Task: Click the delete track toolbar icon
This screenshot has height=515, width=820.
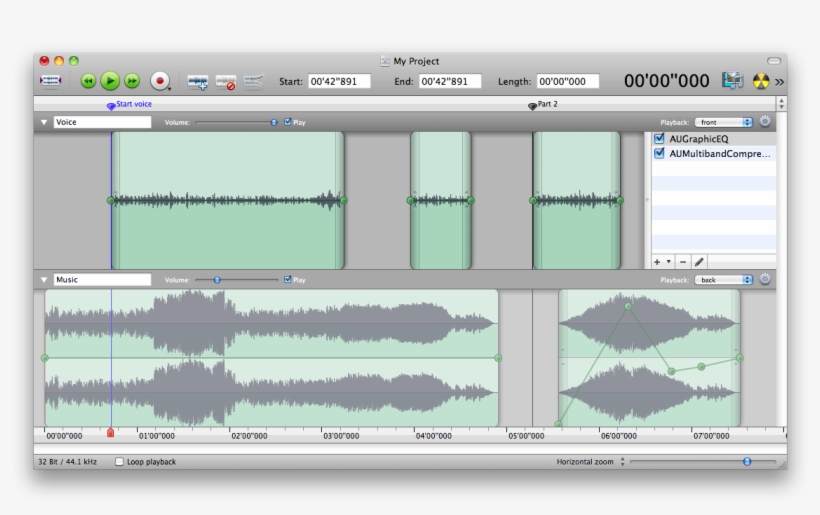Action: click(x=226, y=82)
